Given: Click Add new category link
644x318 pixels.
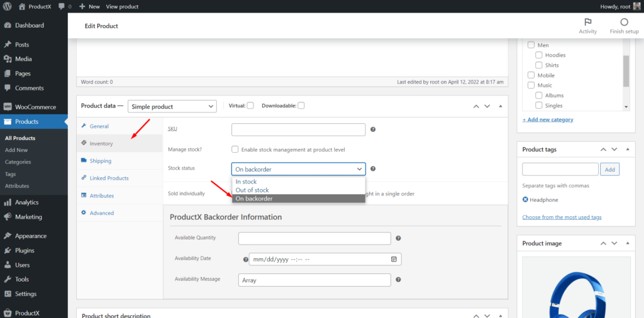Looking at the screenshot, I should click(x=548, y=119).
